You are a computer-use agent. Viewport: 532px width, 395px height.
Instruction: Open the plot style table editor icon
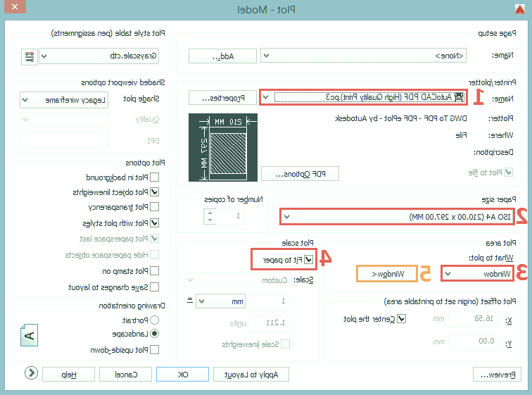(29, 56)
